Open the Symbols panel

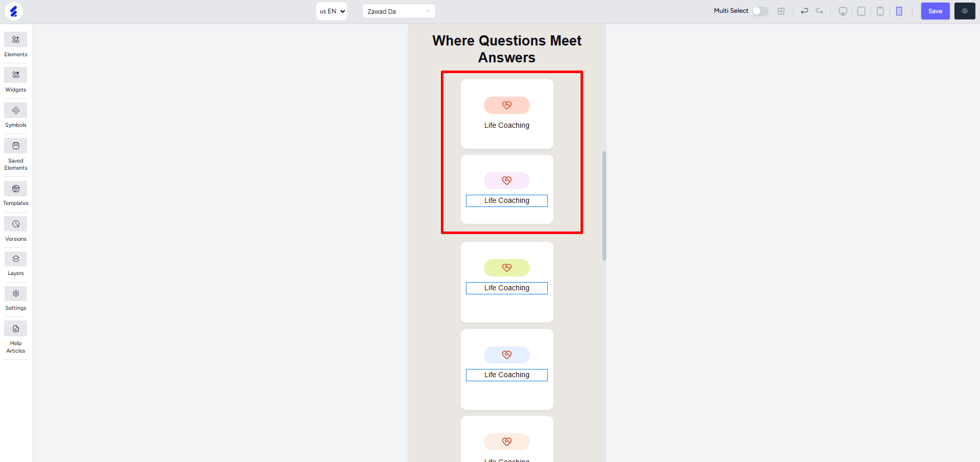(16, 115)
